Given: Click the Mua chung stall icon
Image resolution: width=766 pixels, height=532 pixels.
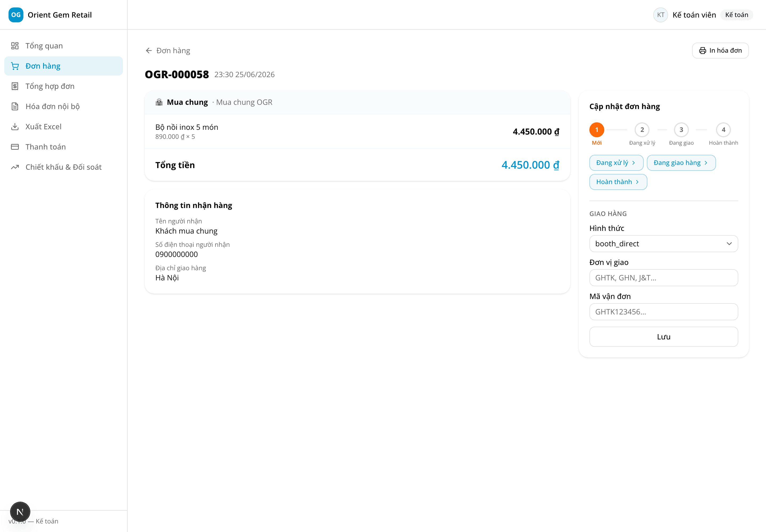Looking at the screenshot, I should coord(159,102).
